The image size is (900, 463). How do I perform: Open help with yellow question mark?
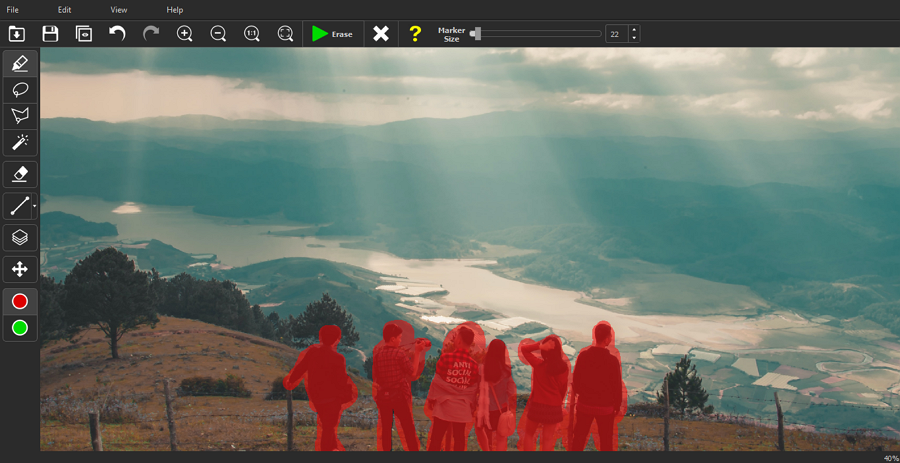(415, 34)
